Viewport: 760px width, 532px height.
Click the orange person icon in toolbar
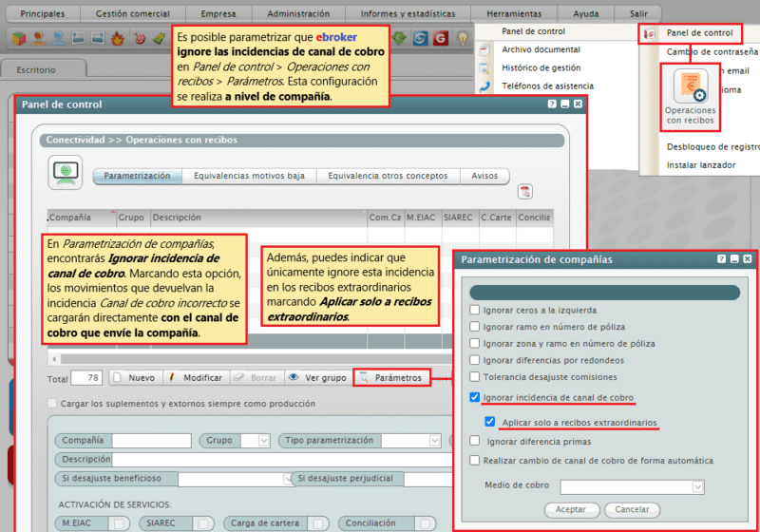pos(39,38)
